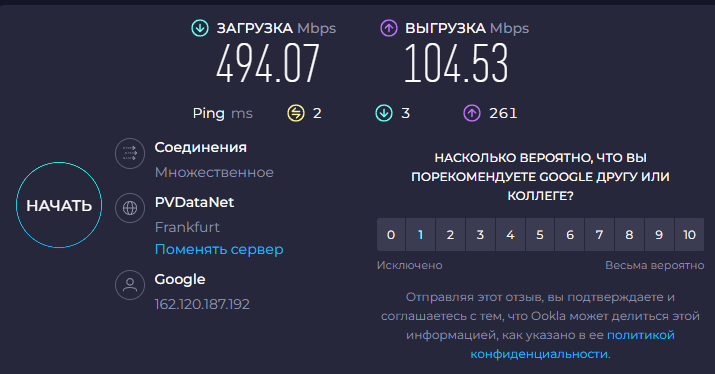This screenshot has width=715, height=374.
Task: Click the Множественное connection mode text
Action: click(x=214, y=172)
